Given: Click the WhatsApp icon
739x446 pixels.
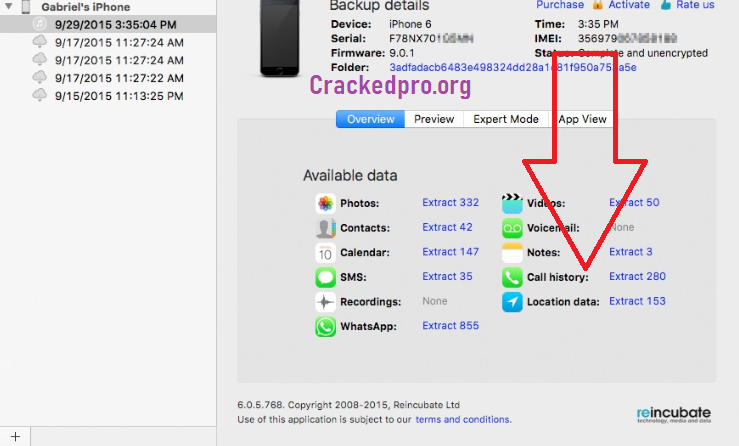Looking at the screenshot, I should 325,326.
